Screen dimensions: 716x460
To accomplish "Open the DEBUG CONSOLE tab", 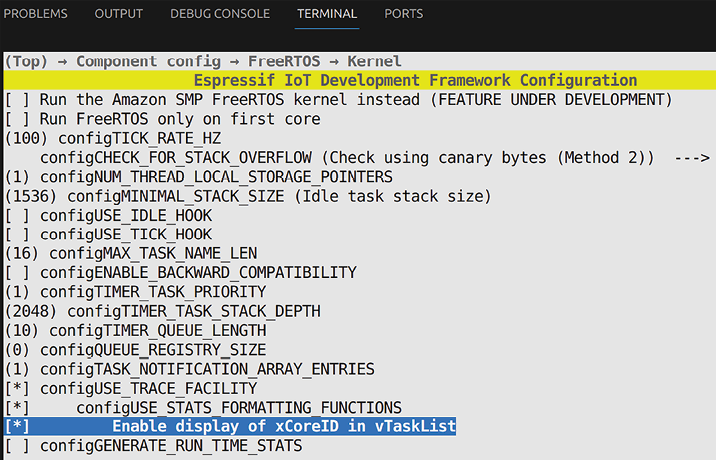I will (x=220, y=14).
